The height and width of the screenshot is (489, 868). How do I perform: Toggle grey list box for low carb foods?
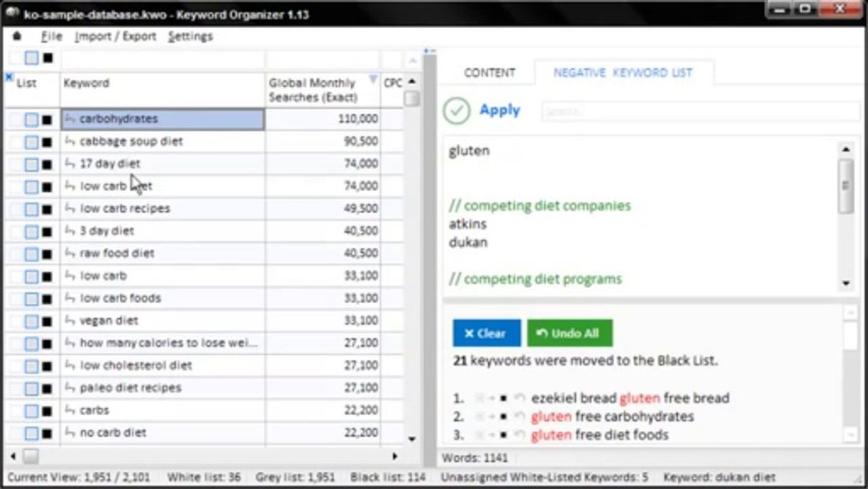pyautogui.click(x=31, y=299)
